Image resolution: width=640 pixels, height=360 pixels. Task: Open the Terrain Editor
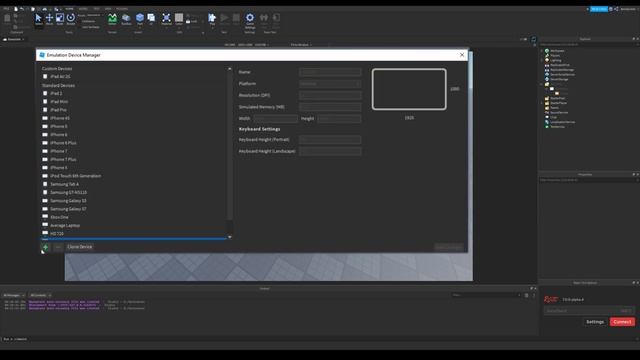click(x=112, y=19)
